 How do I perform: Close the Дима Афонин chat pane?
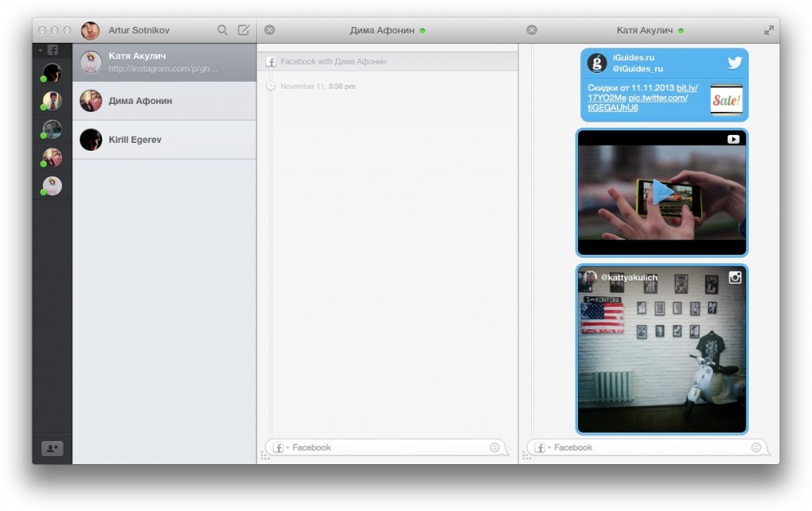tap(270, 30)
